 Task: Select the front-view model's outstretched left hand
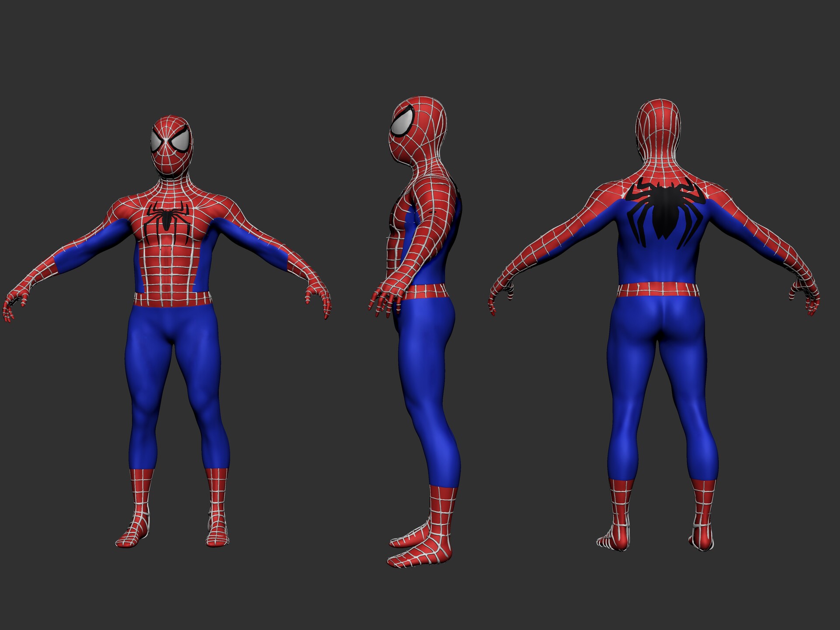(15, 302)
